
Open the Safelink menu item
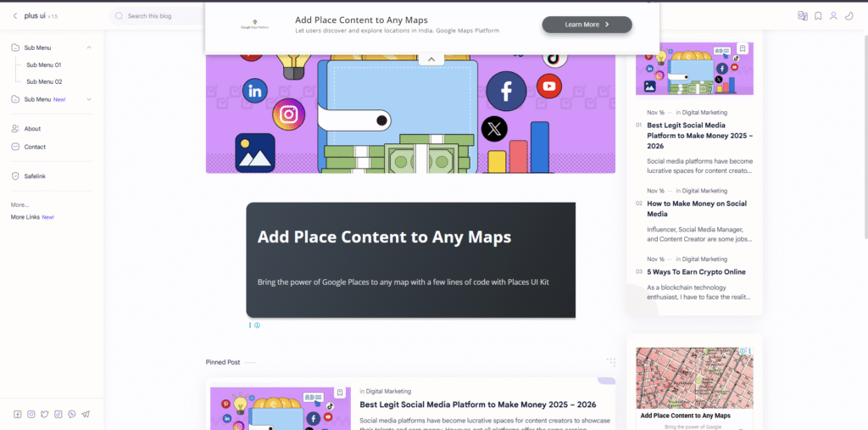point(35,176)
